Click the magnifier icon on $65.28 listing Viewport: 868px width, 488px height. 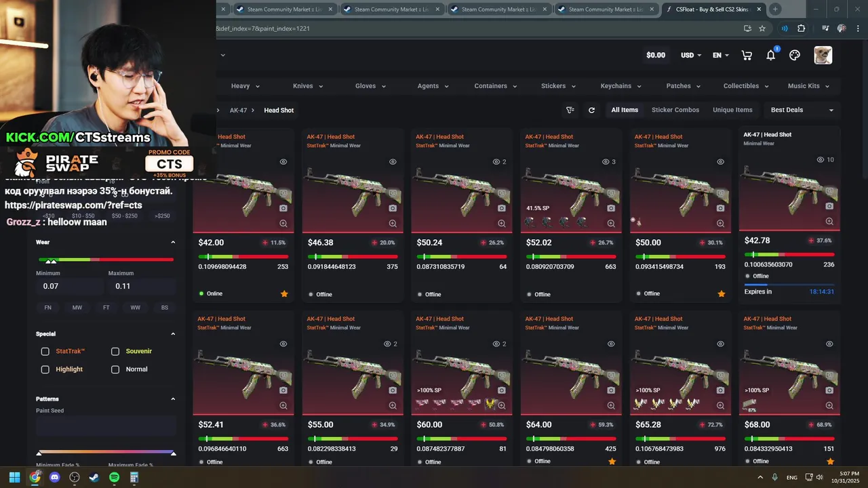coord(720,405)
